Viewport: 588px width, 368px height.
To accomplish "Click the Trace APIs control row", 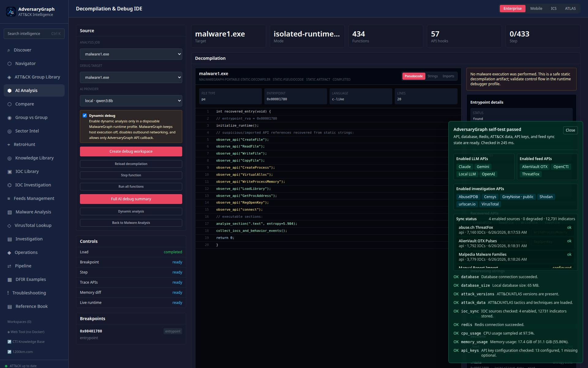I will (131, 282).
